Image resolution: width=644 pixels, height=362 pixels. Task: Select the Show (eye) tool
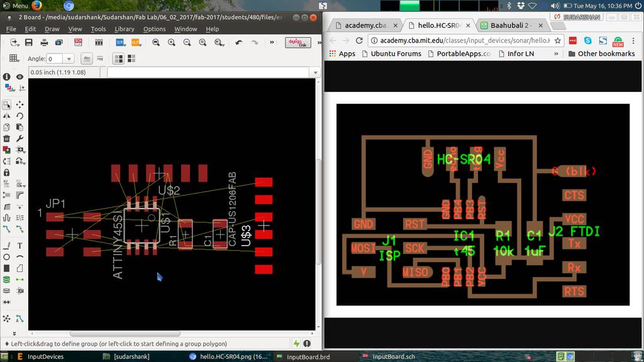tap(19, 77)
